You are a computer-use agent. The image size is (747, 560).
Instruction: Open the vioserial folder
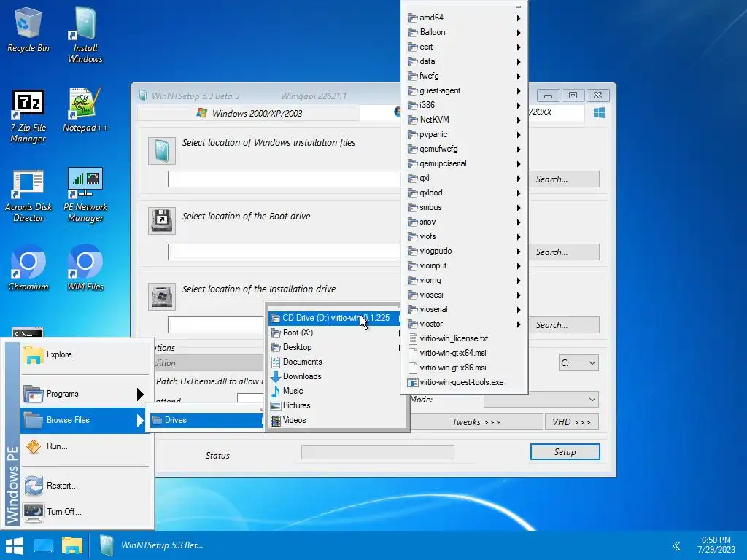[x=465, y=309]
